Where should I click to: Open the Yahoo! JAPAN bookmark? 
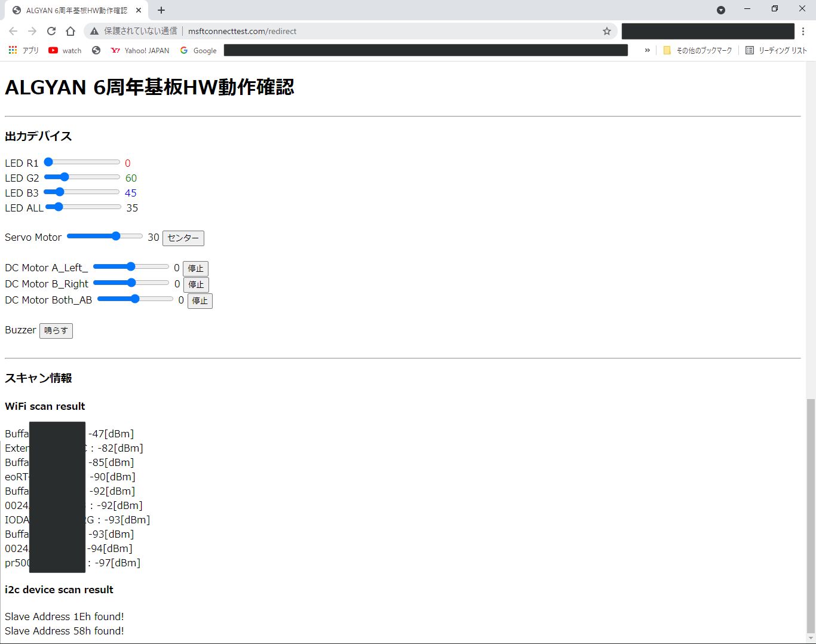pyautogui.click(x=140, y=51)
